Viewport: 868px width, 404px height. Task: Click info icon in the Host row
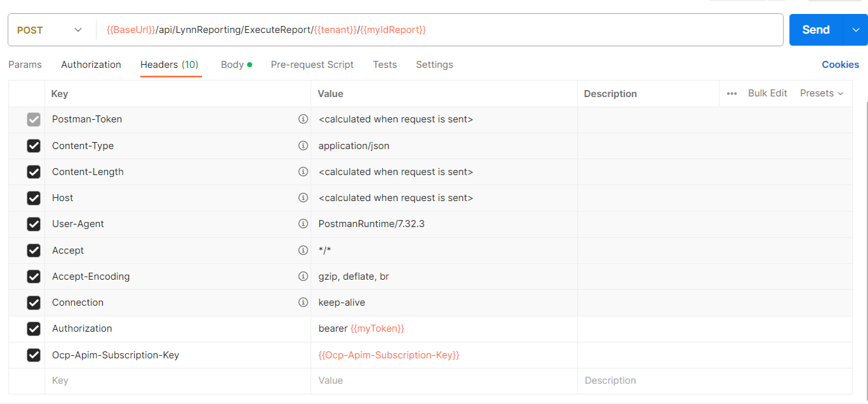[x=303, y=198]
